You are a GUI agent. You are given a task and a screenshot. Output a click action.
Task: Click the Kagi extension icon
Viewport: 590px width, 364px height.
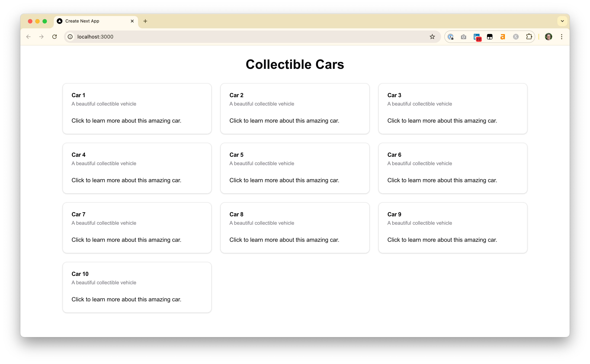(515, 37)
